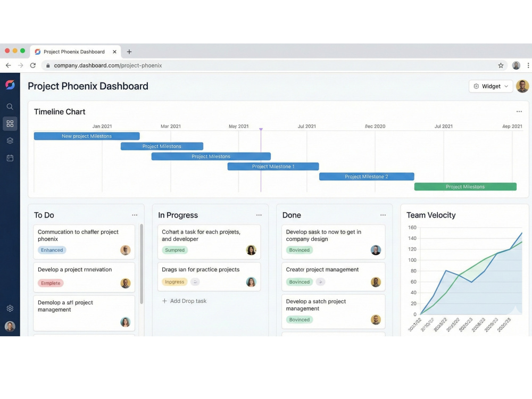
Task: Click Bovinced tag on Develop sask card
Action: tap(299, 250)
